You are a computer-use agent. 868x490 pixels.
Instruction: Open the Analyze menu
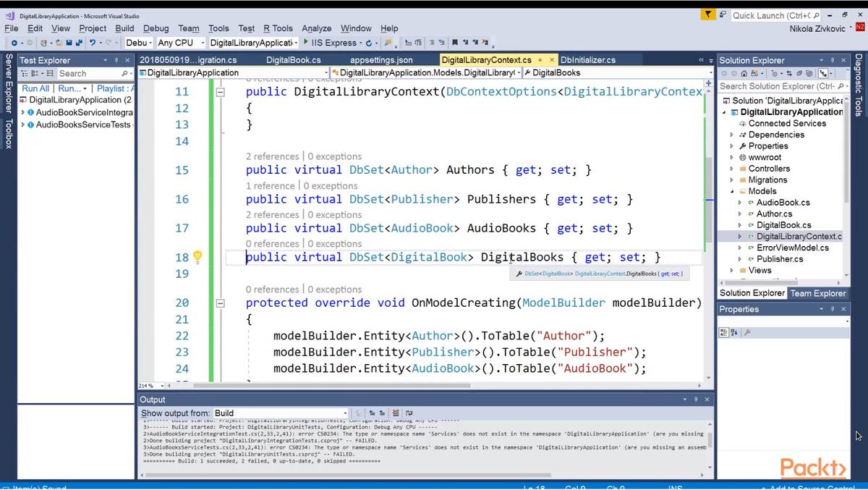(317, 28)
